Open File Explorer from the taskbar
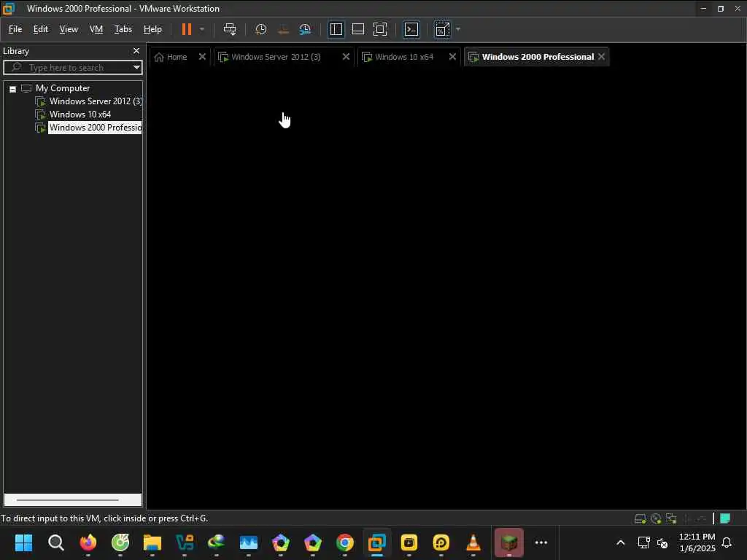This screenshot has height=560, width=747. point(152,542)
